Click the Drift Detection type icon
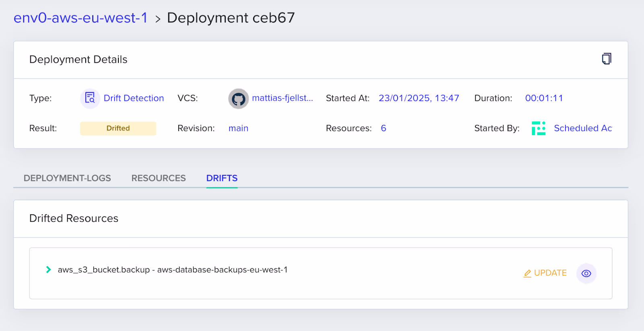This screenshot has width=644, height=331. click(x=90, y=98)
